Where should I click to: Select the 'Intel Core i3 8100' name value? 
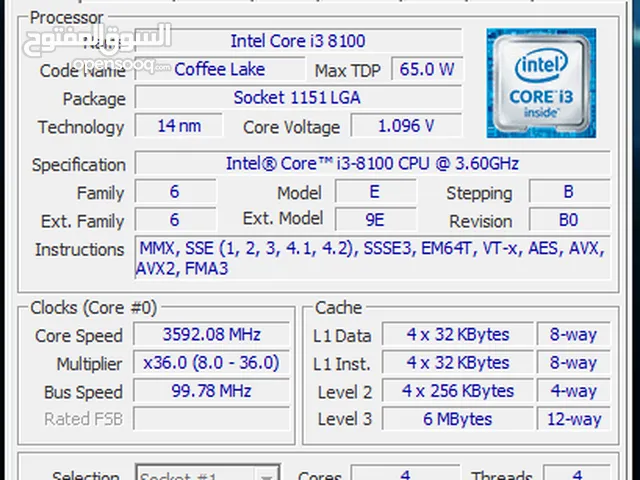[298, 41]
